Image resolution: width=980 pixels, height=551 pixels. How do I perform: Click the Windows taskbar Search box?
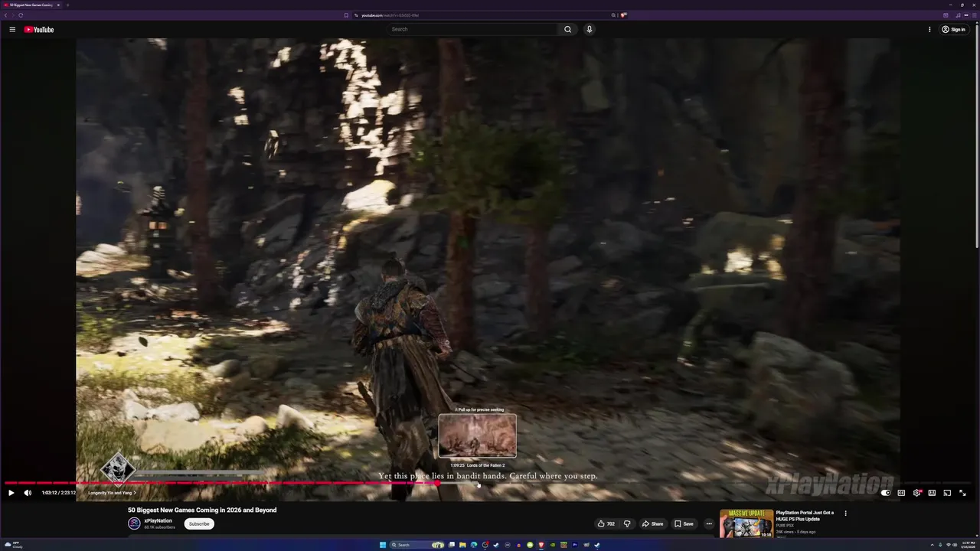point(417,545)
